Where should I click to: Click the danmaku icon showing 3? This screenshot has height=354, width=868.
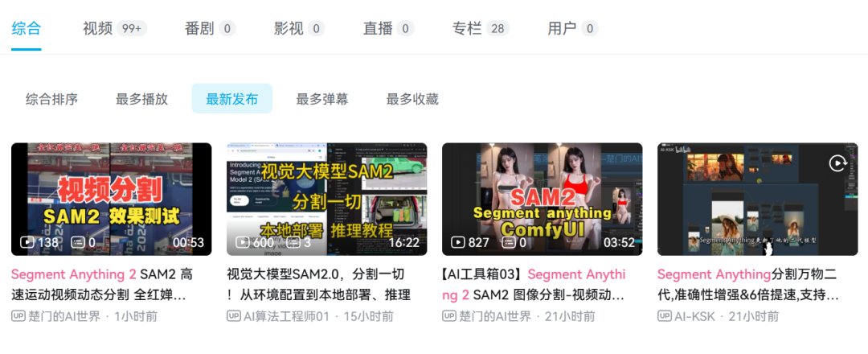click(293, 242)
